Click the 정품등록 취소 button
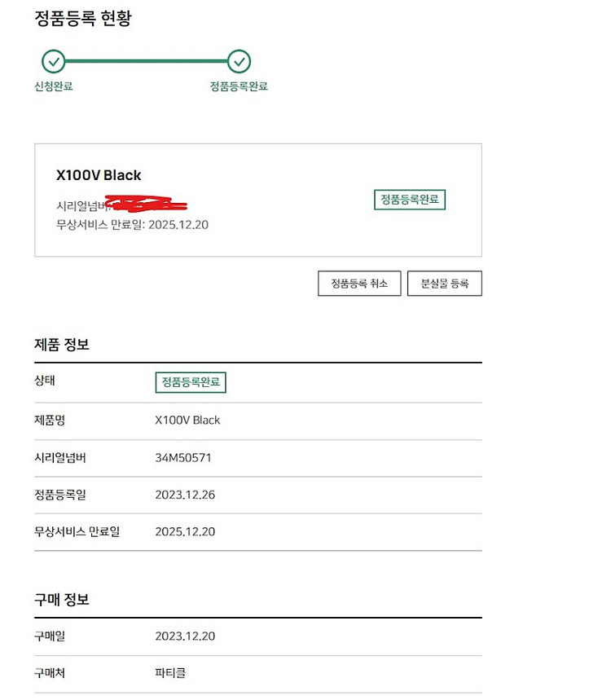The height and width of the screenshot is (700, 611). click(359, 284)
